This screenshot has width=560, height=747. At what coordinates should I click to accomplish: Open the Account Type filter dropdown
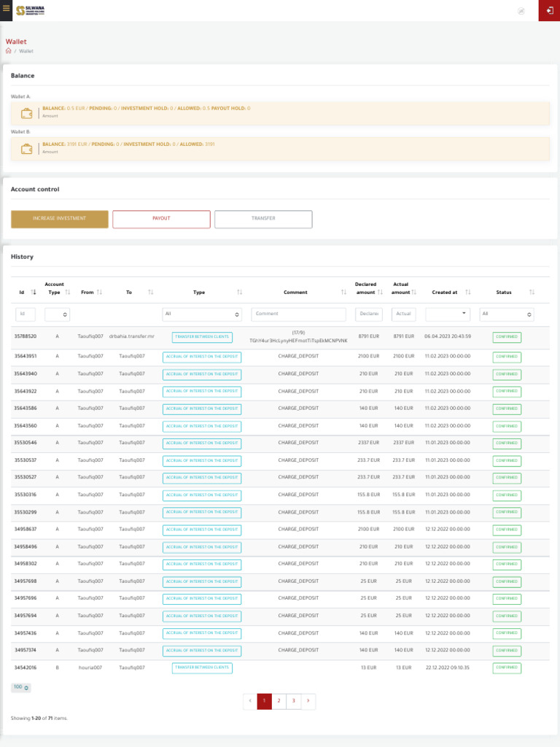click(57, 314)
